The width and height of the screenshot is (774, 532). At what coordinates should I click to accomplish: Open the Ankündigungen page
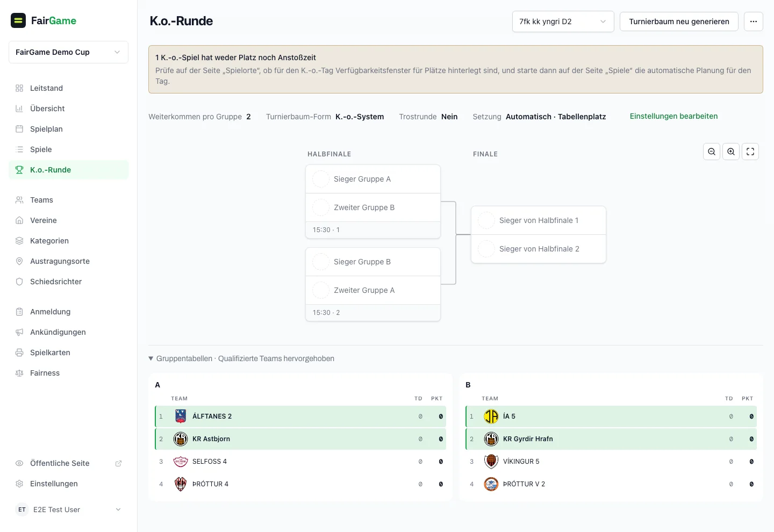point(68,332)
